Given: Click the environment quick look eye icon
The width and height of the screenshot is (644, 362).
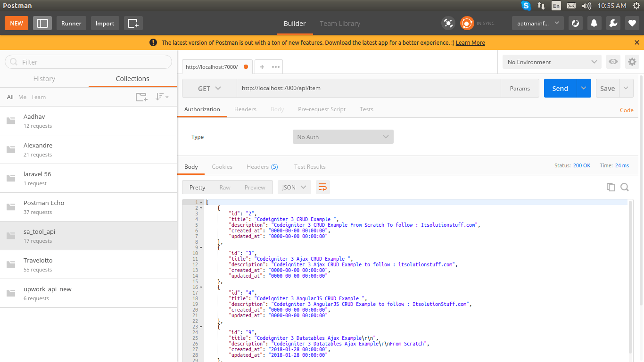Looking at the screenshot, I should pyautogui.click(x=613, y=62).
